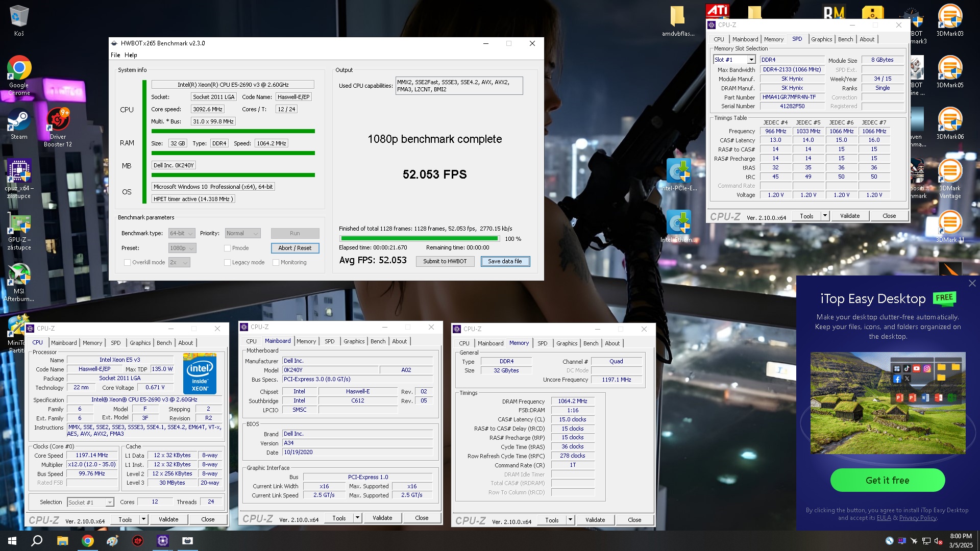Click the Abort / Reset button
The height and width of the screenshot is (551, 980).
click(295, 248)
